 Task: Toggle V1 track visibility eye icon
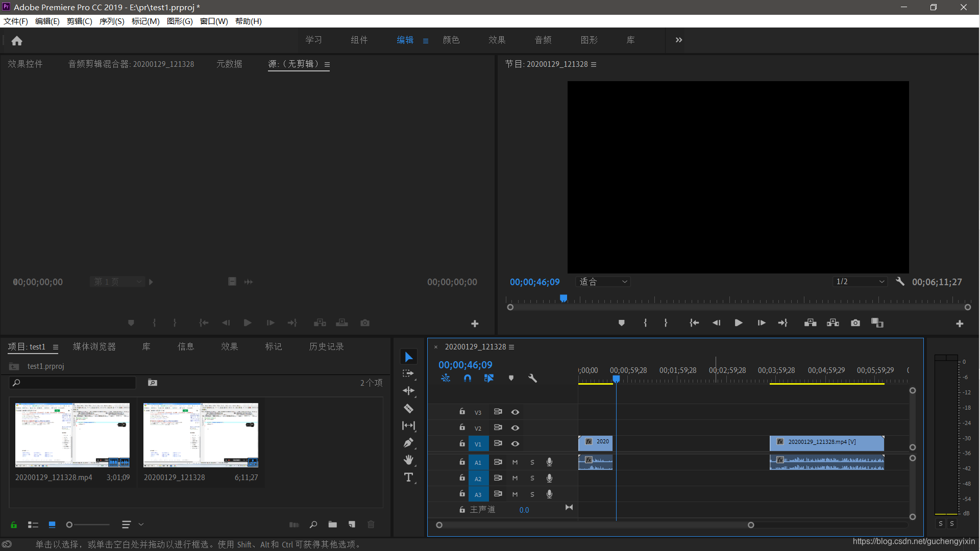point(515,443)
